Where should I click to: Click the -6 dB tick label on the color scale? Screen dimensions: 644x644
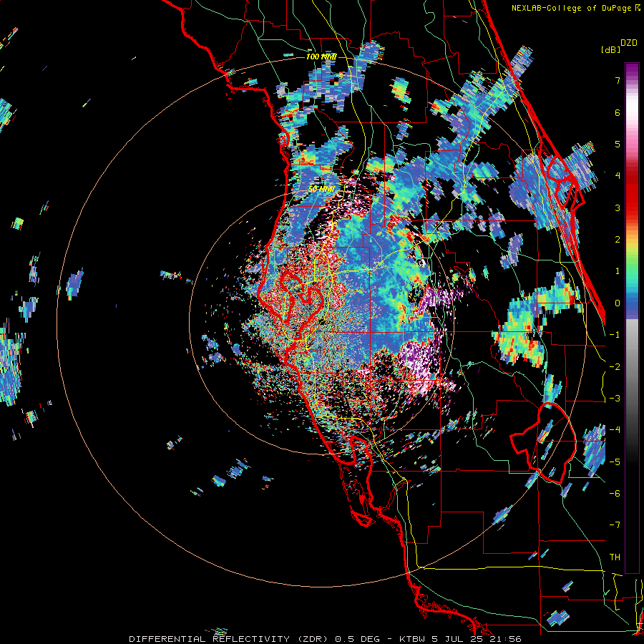tap(615, 494)
